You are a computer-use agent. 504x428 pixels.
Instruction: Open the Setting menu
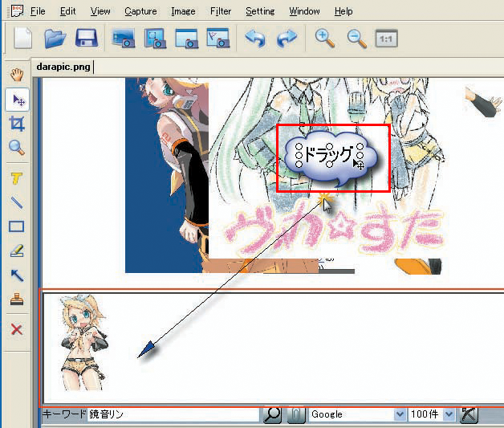point(260,11)
